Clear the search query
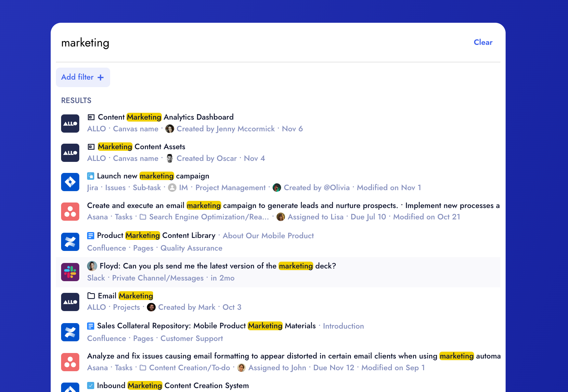This screenshot has width=568, height=392. pos(483,42)
